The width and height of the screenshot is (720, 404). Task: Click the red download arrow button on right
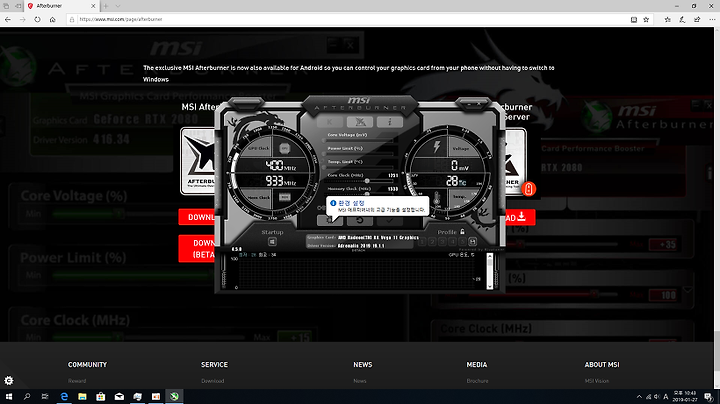[x=520, y=217]
